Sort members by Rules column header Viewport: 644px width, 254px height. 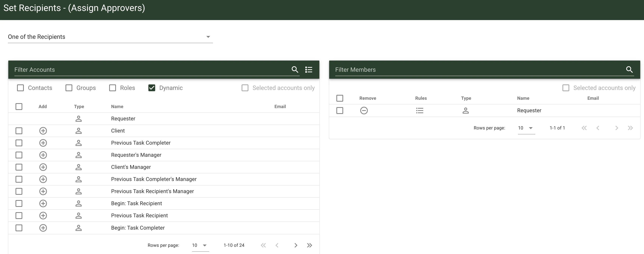click(x=421, y=98)
